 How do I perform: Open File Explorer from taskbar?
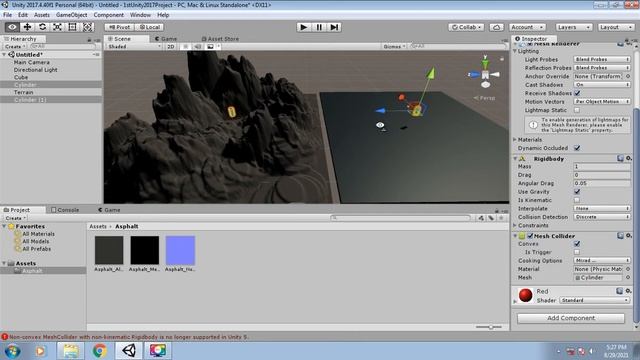[71, 351]
